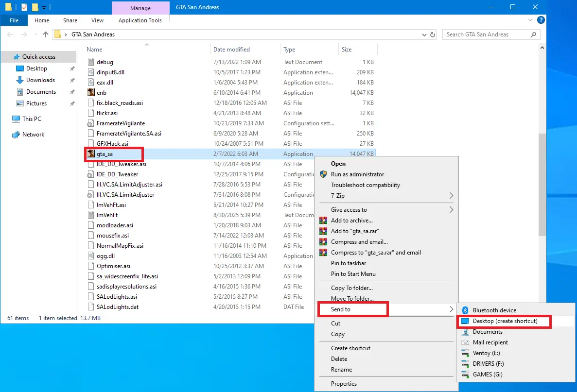Click the Downloads arrow icon in sidebar

[x=20, y=80]
